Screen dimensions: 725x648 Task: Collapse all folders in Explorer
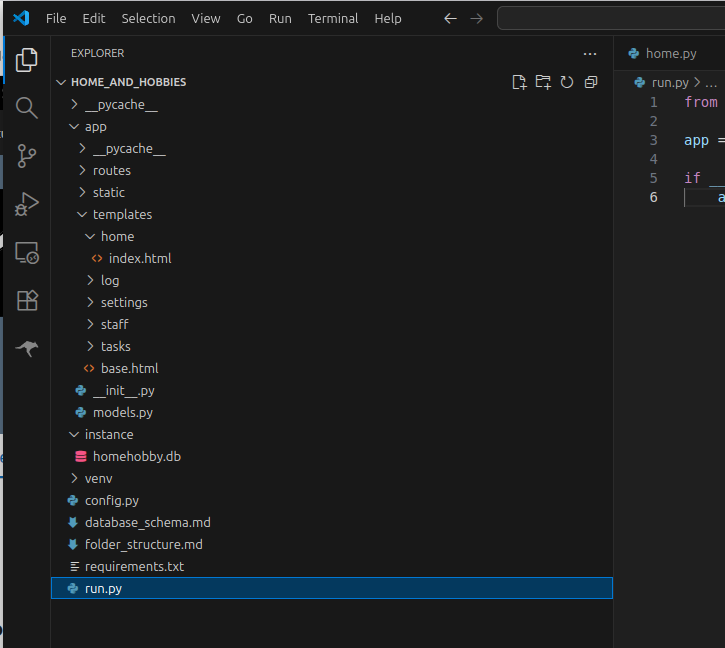click(591, 82)
